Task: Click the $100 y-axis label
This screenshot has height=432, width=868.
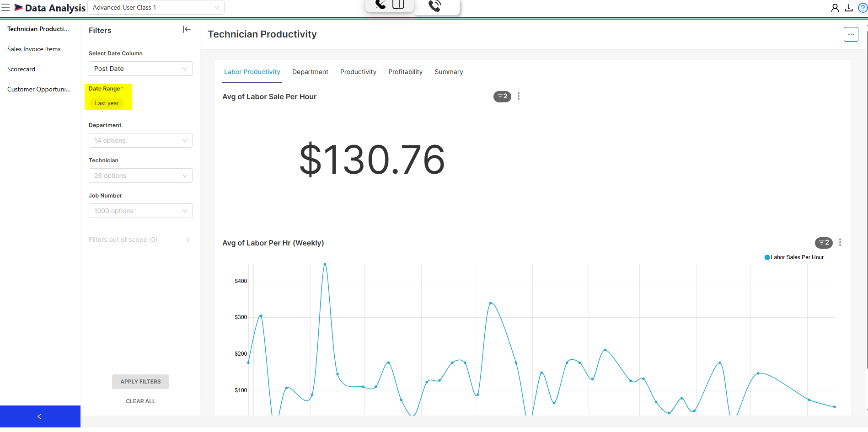Action: [241, 390]
